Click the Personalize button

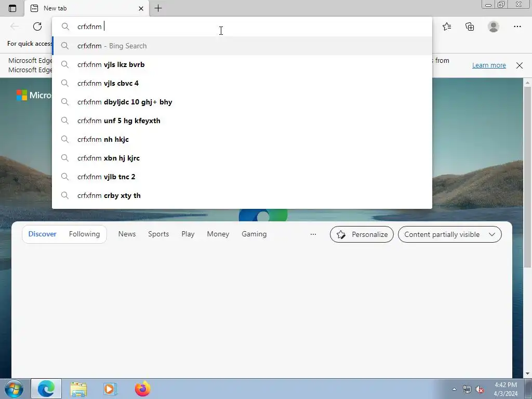coord(362,234)
